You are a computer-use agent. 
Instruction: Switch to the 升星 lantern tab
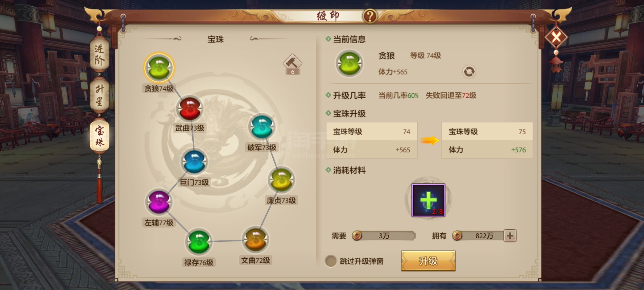(99, 95)
